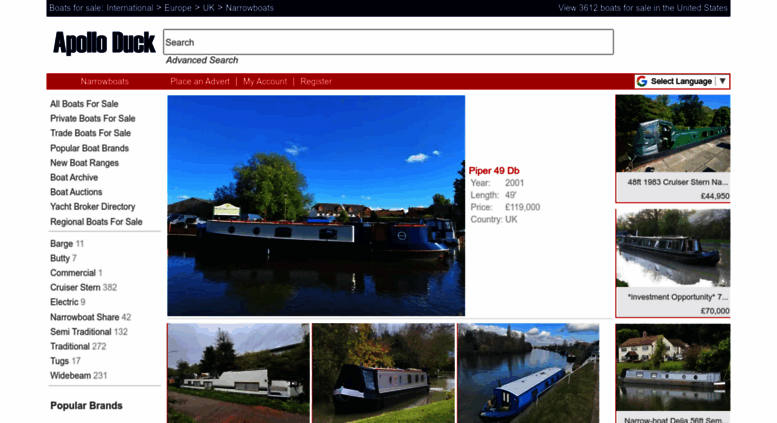Select Semi Traditional category

pos(80,332)
